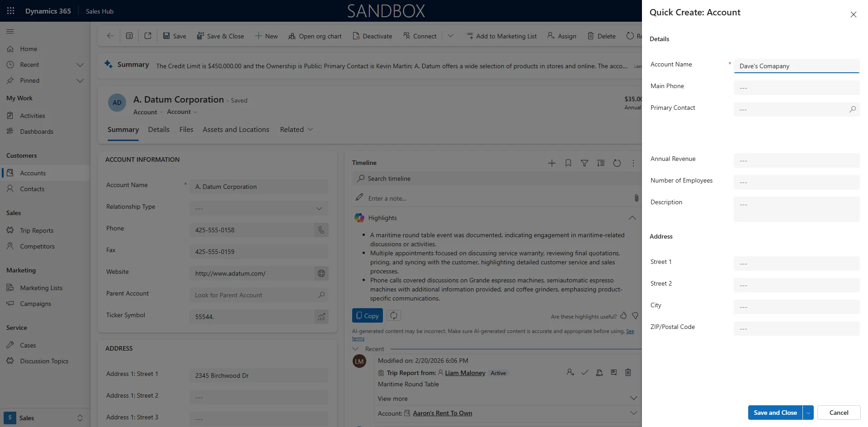Open the Relationship Type dropdown
Screen dimensions: 868x427
[x=319, y=208]
